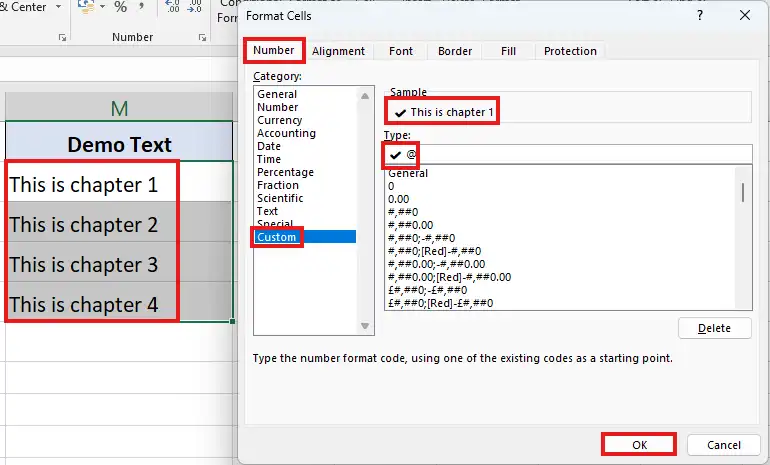Click the Accounting Number Format icon
770x465 pixels.
pos(86,7)
